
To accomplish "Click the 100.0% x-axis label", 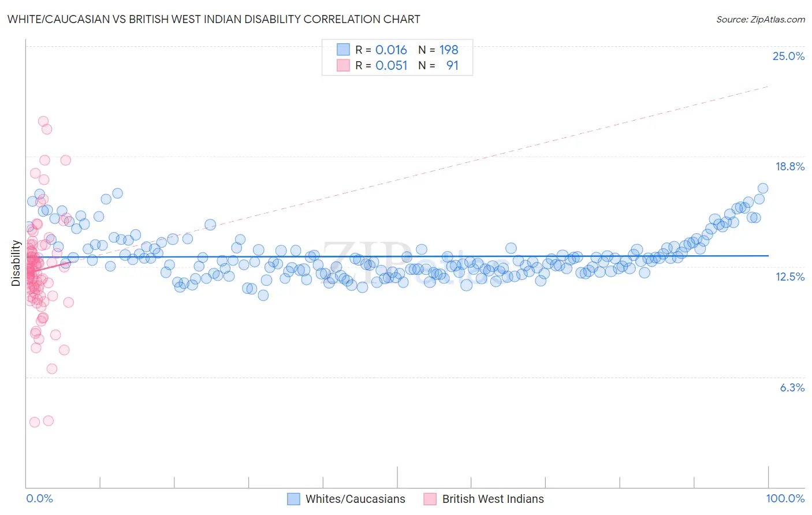I will pyautogui.click(x=785, y=498).
